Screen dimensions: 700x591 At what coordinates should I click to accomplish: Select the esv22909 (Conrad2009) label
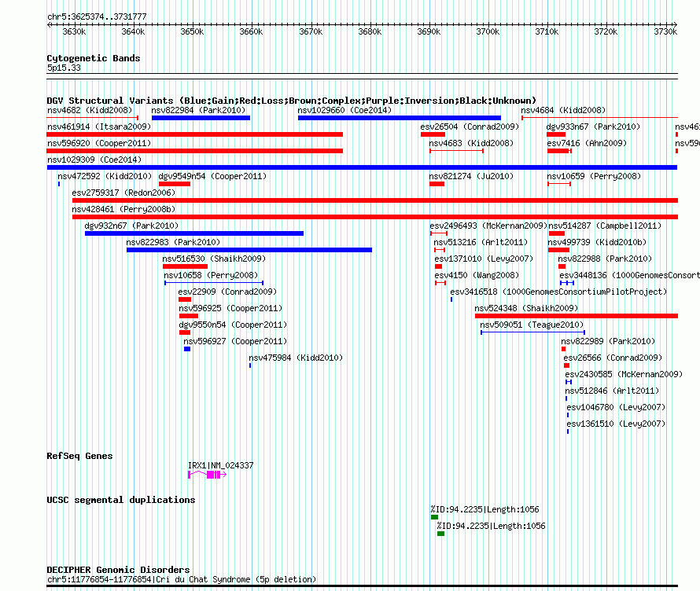[x=227, y=292]
